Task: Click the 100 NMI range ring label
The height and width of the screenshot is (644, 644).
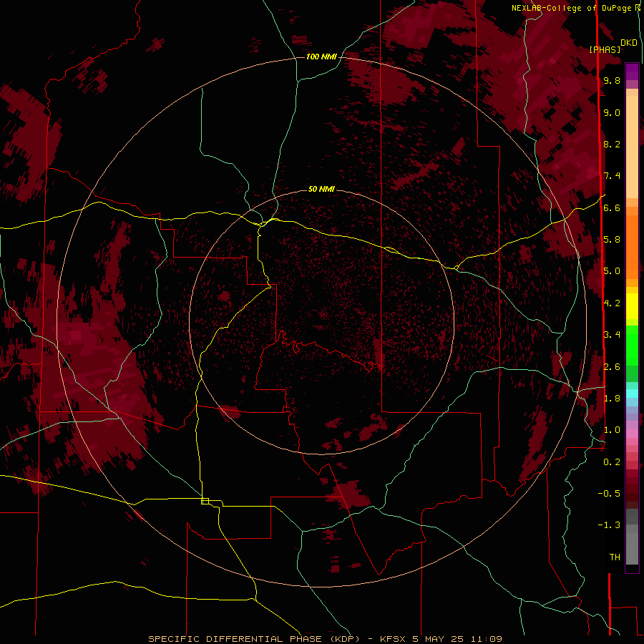Action: pyautogui.click(x=321, y=57)
